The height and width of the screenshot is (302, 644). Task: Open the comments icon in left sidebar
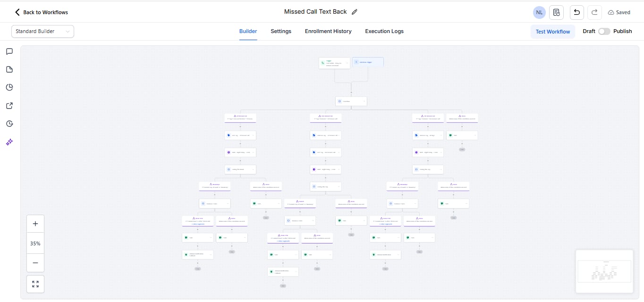pos(9,51)
